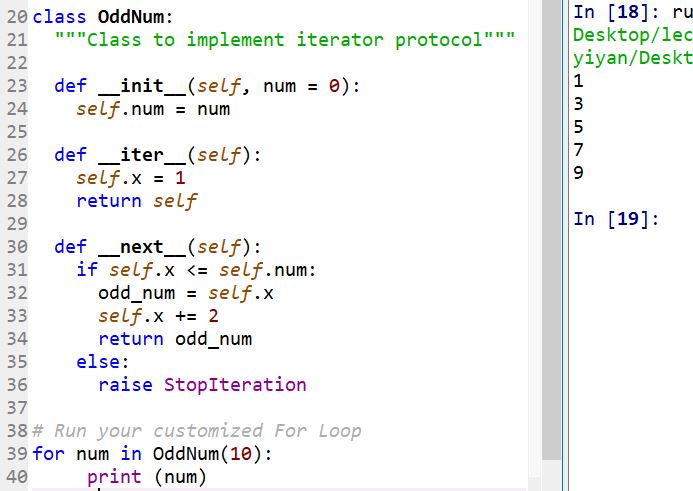Click line number 30 in the gutter

click(x=15, y=247)
